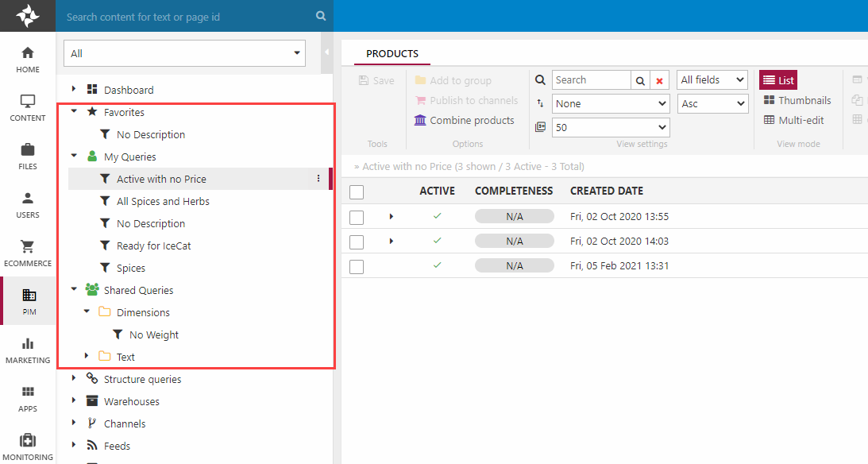868x464 pixels.
Task: Switch to Thumbnails view mode
Action: click(797, 101)
